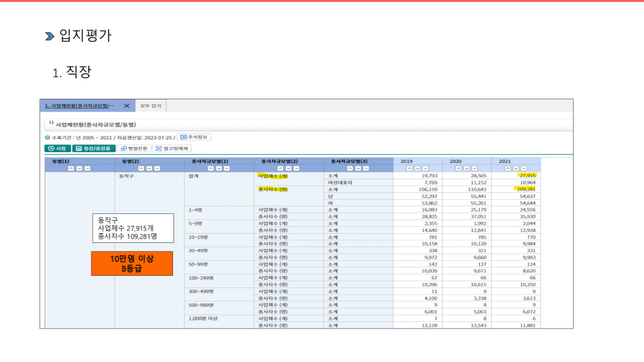Click the 28,505 value in 2020

479,176
